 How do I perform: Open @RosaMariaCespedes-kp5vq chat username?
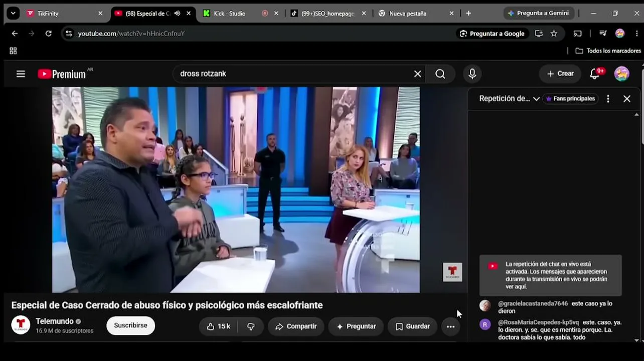(x=539, y=322)
